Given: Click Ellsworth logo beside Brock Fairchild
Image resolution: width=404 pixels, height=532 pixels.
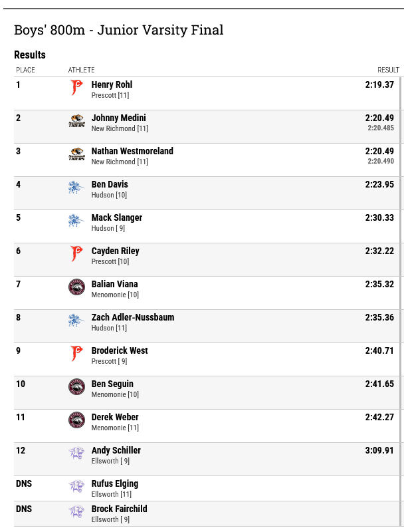Looking at the screenshot, I should tap(76, 511).
